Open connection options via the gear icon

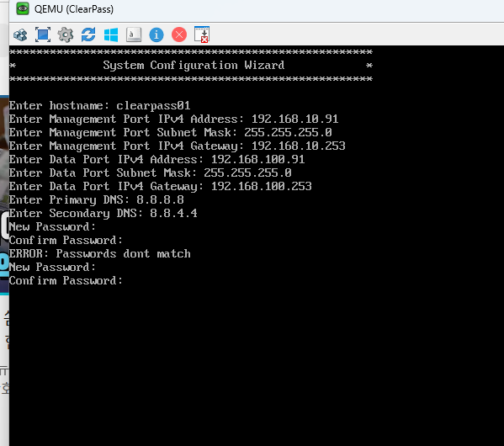[x=66, y=35]
